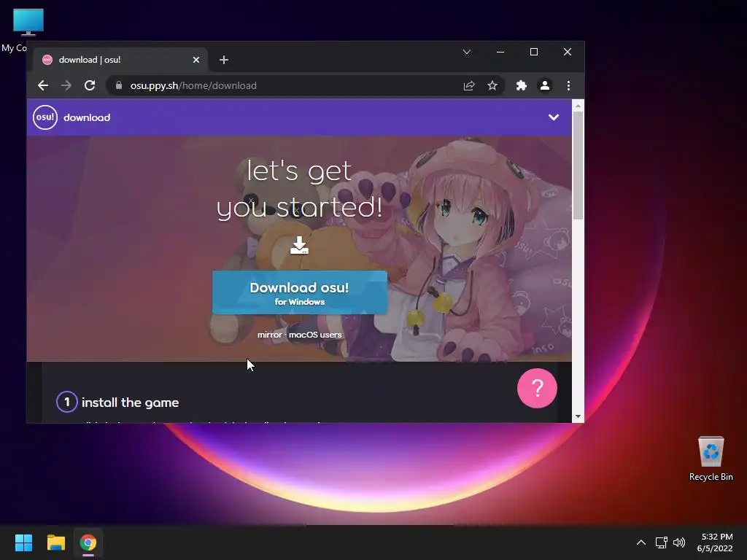The width and height of the screenshot is (747, 560).
Task: Maximize the Chrome window
Action: pyautogui.click(x=534, y=52)
